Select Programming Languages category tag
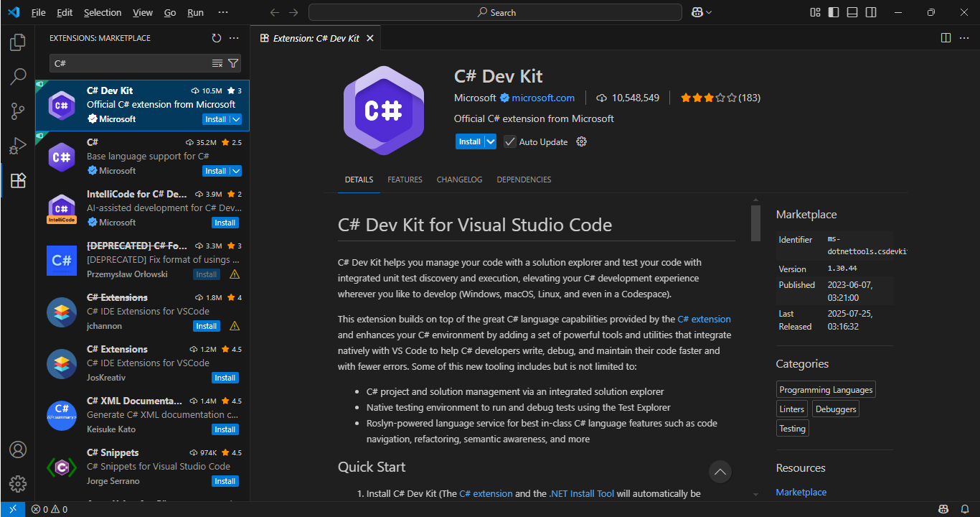 point(826,390)
